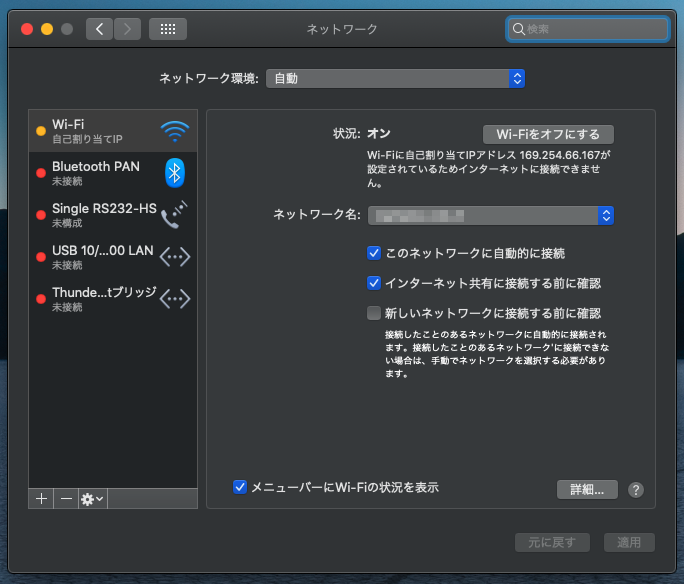Viewport: 684px width, 584px height.
Task: Add a network service with plus button
Action: pos(41,499)
